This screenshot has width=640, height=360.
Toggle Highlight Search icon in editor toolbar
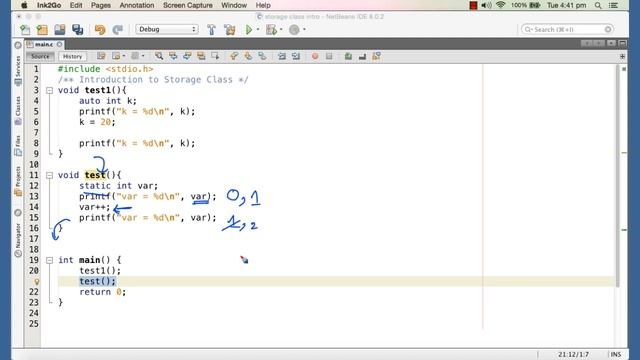(201, 56)
